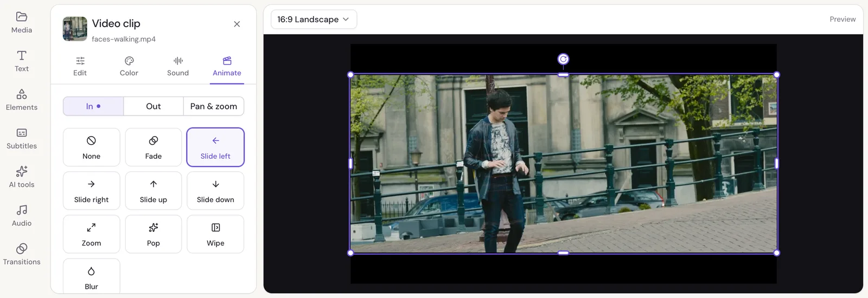Click the top-left corner resize handle
The height and width of the screenshot is (298, 868).
tap(350, 75)
